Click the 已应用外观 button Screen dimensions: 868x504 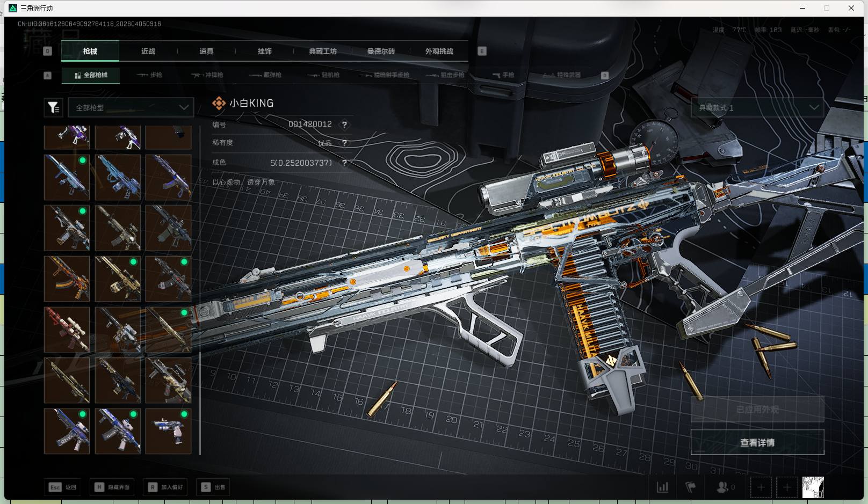click(757, 410)
